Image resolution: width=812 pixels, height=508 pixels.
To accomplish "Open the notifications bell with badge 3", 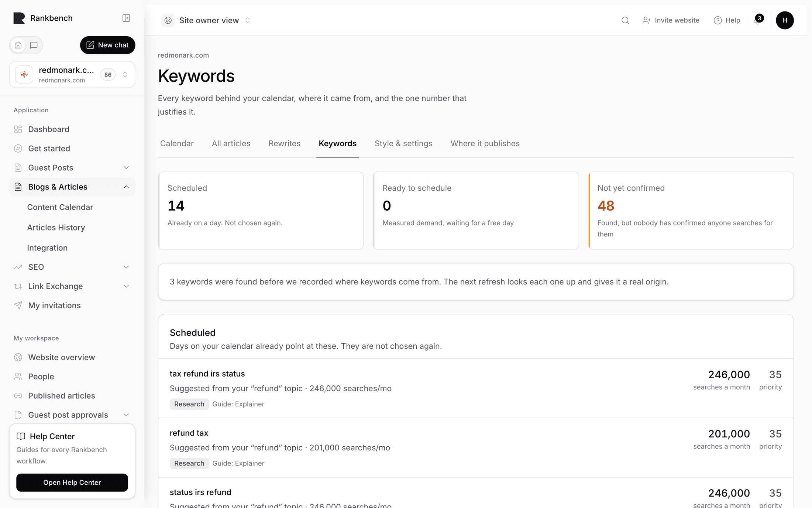I will [757, 20].
